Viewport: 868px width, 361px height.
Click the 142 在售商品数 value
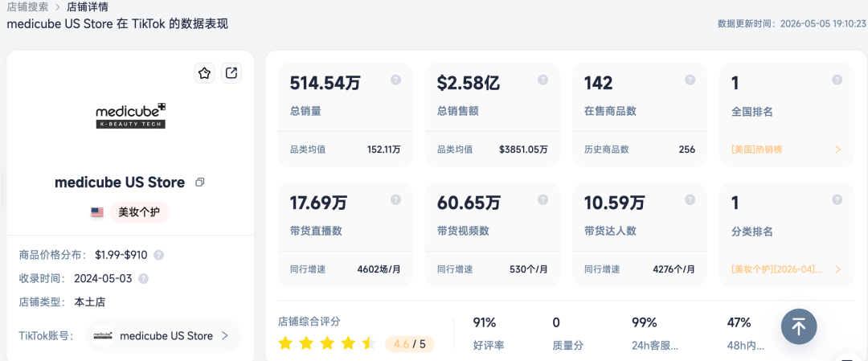click(x=599, y=83)
